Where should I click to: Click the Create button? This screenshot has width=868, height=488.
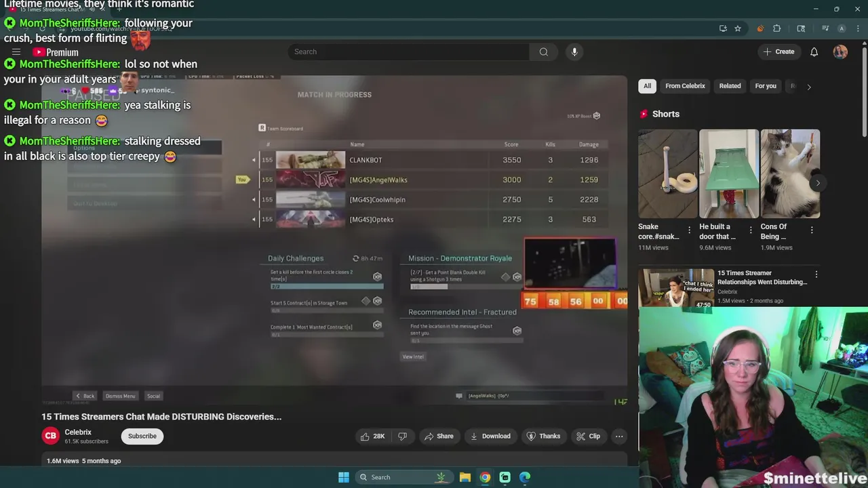(x=778, y=52)
